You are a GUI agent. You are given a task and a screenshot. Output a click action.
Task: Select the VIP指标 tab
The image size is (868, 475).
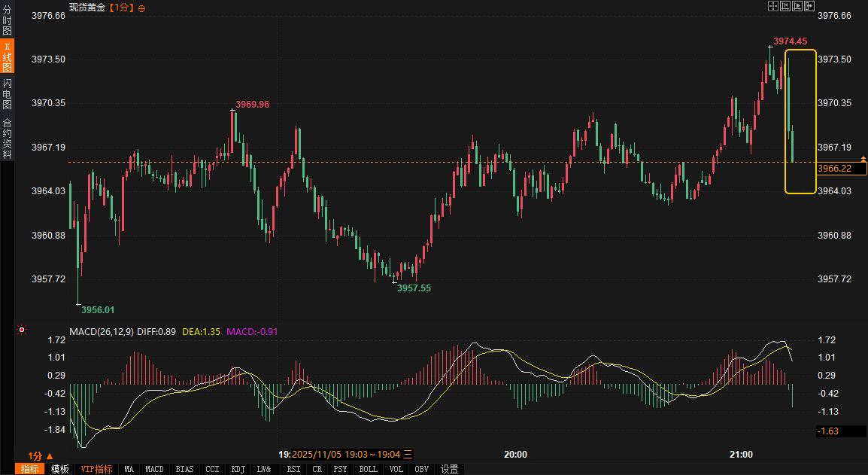point(97,469)
